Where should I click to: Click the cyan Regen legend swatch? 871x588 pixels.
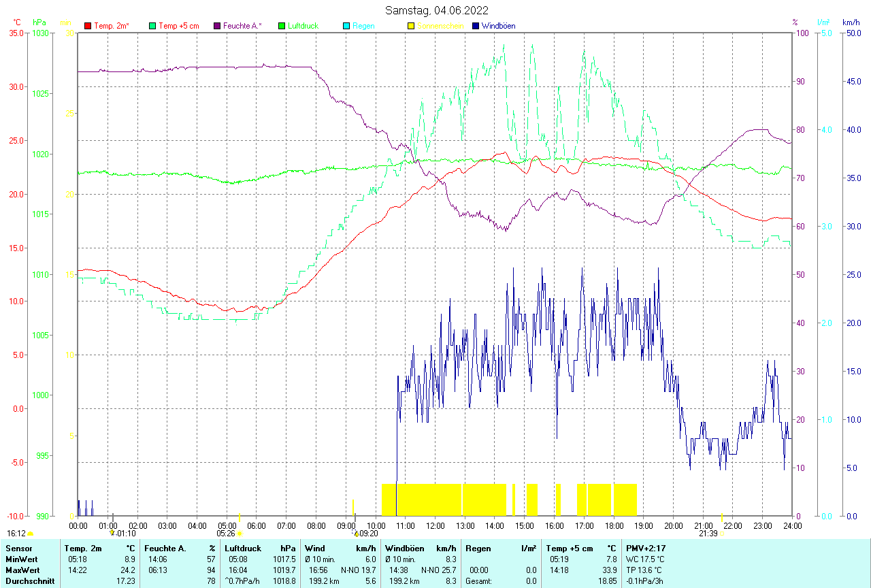point(346,26)
